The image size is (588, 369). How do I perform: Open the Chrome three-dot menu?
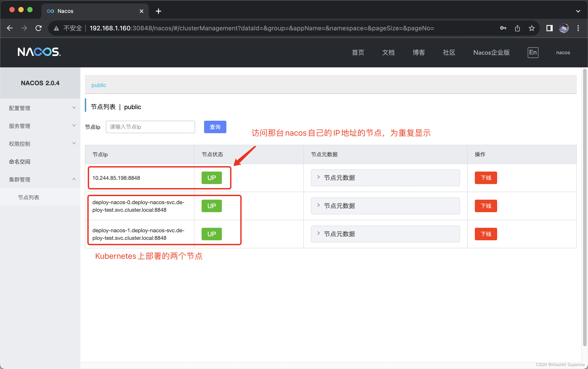pyautogui.click(x=578, y=28)
